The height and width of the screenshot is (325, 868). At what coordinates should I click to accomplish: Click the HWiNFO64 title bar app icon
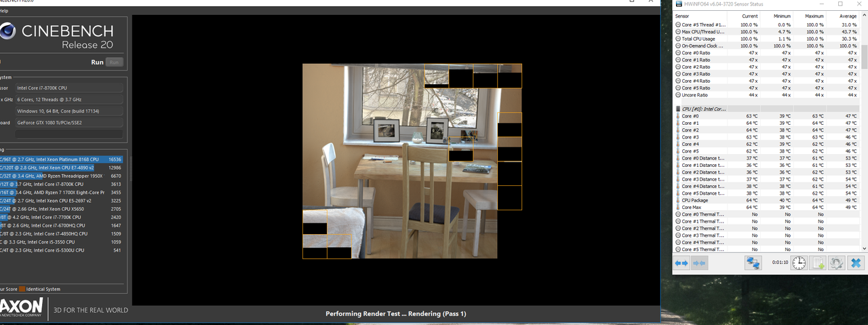(677, 4)
